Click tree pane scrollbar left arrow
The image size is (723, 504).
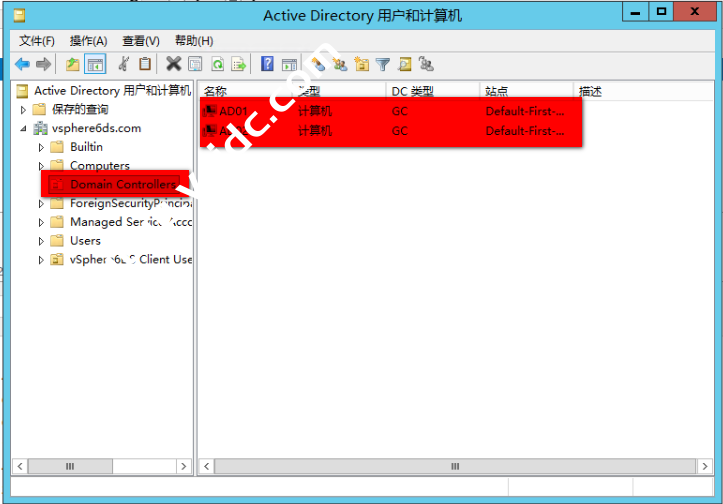point(20,466)
